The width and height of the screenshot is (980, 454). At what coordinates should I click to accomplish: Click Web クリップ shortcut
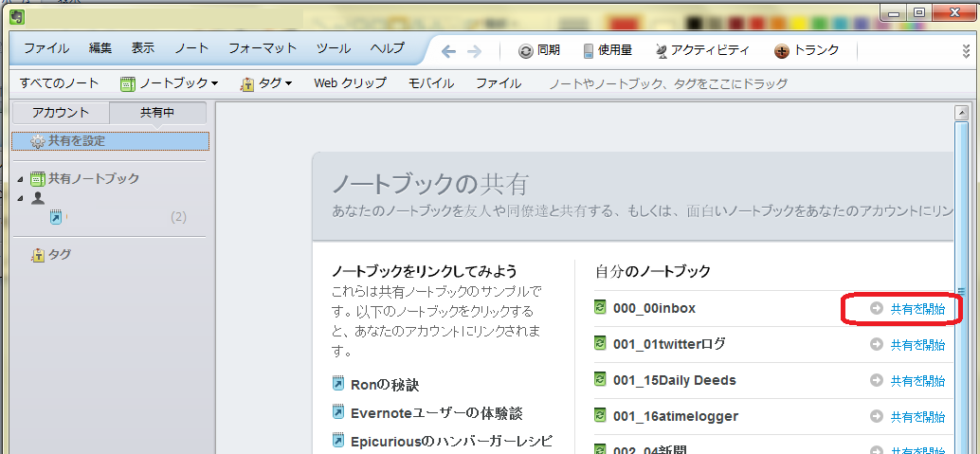click(x=350, y=83)
